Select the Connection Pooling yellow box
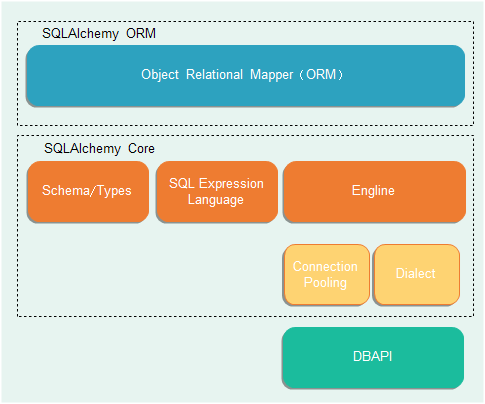The height and width of the screenshot is (404, 485). (326, 274)
